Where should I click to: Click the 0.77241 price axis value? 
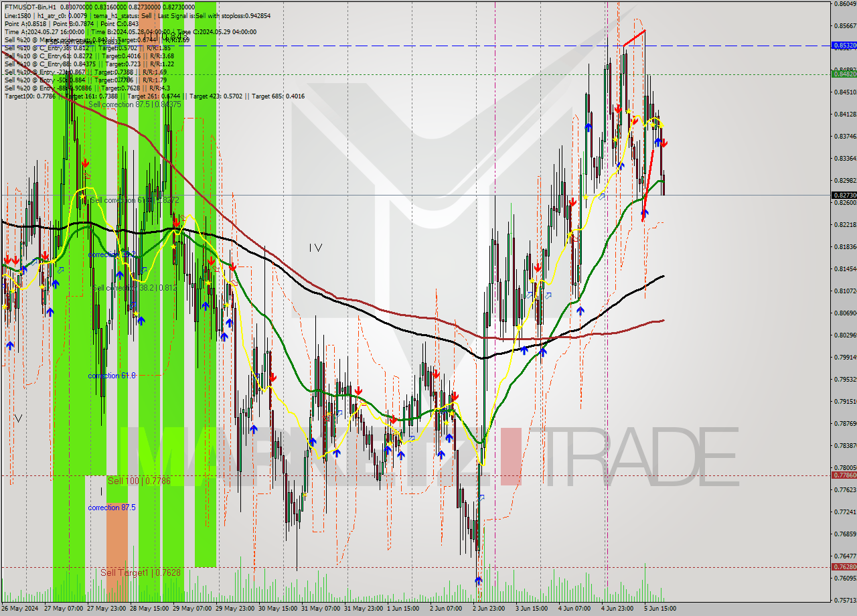(x=844, y=512)
